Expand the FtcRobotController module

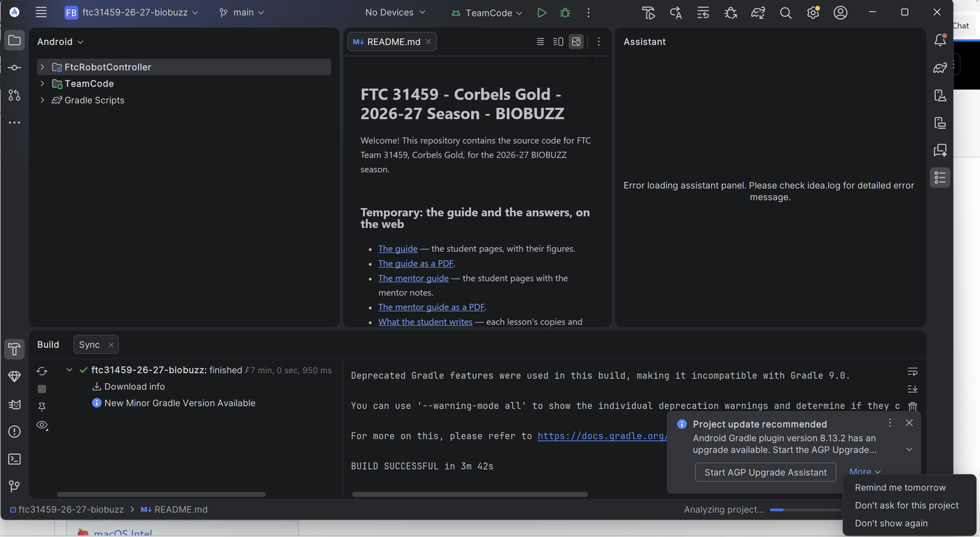click(x=43, y=67)
